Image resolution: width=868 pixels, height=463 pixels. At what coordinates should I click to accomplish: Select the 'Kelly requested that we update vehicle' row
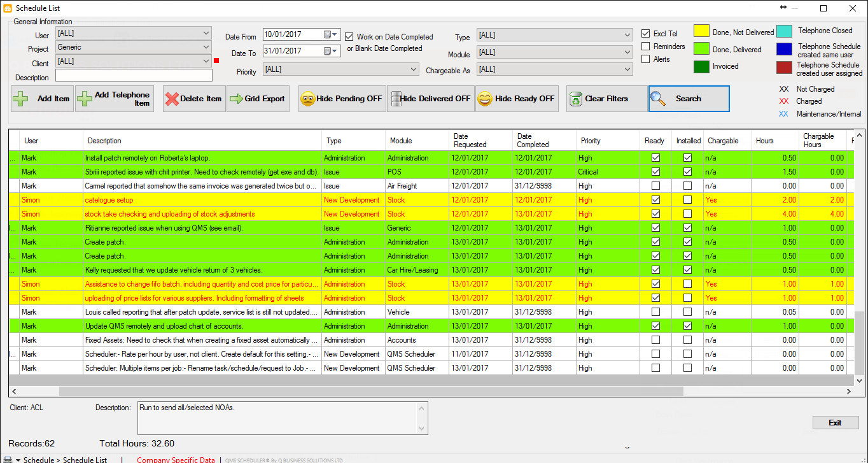click(431, 270)
